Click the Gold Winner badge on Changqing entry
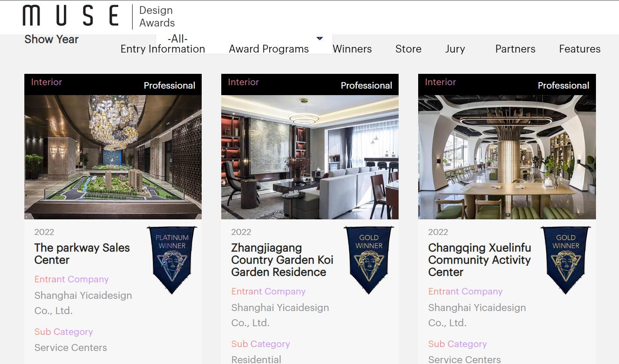The height and width of the screenshot is (364, 619). point(566,260)
